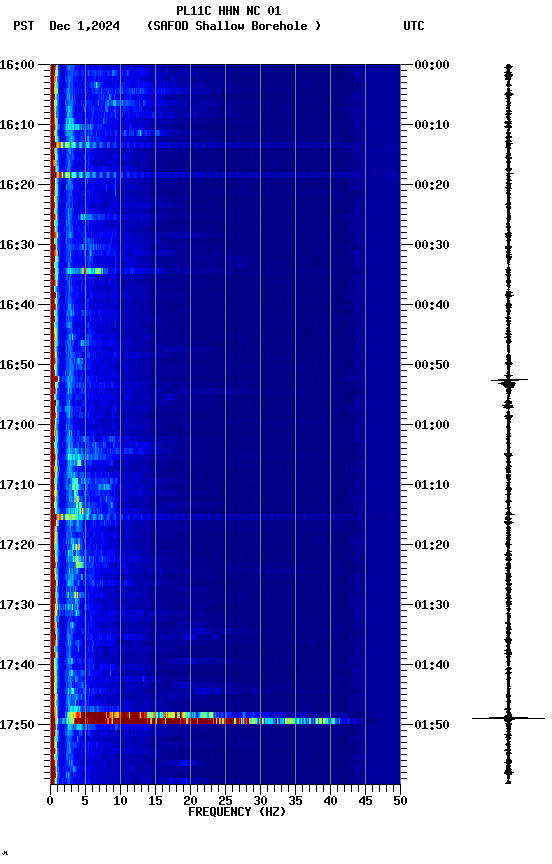Click the 00:40 UTC time label

pyautogui.click(x=432, y=305)
